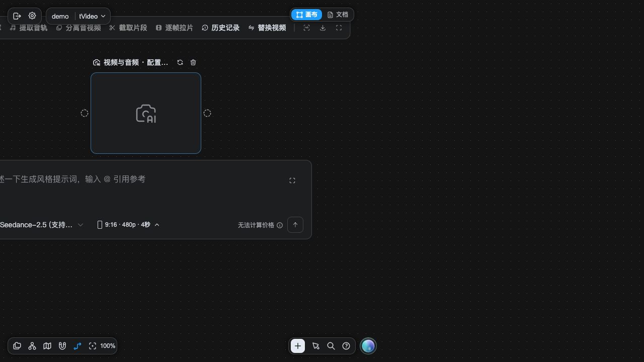The width and height of the screenshot is (644, 362).
Task: Click the copy/layers icon in the bottom left toolbar
Action: 17,346
